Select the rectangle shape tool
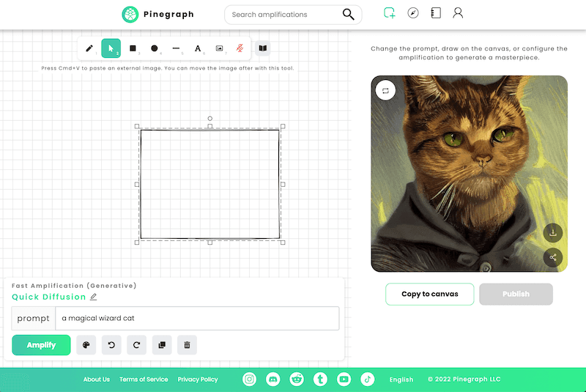 [x=133, y=48]
